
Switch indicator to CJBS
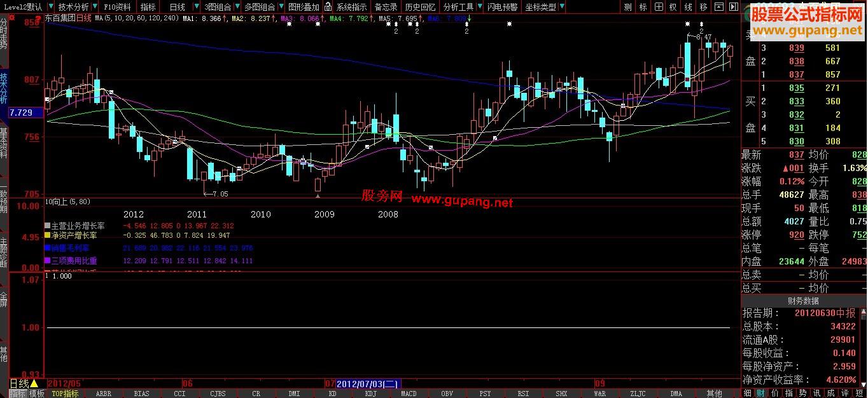tap(218, 394)
